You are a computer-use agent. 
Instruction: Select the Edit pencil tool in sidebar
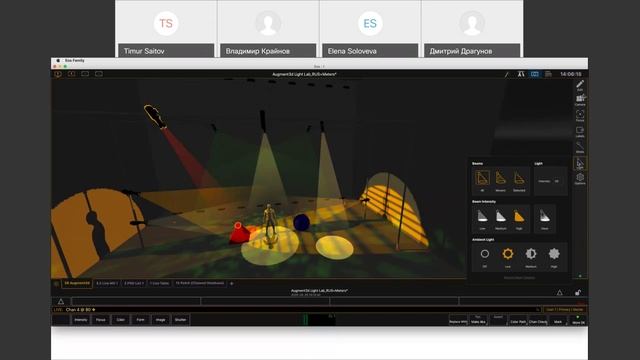580,85
